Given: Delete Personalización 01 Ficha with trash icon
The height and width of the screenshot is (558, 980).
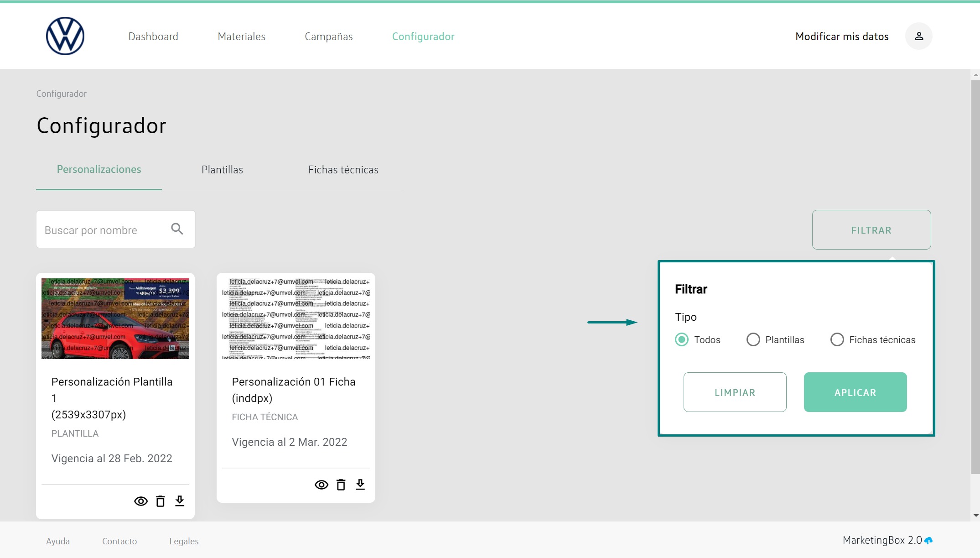Looking at the screenshot, I should pos(341,485).
